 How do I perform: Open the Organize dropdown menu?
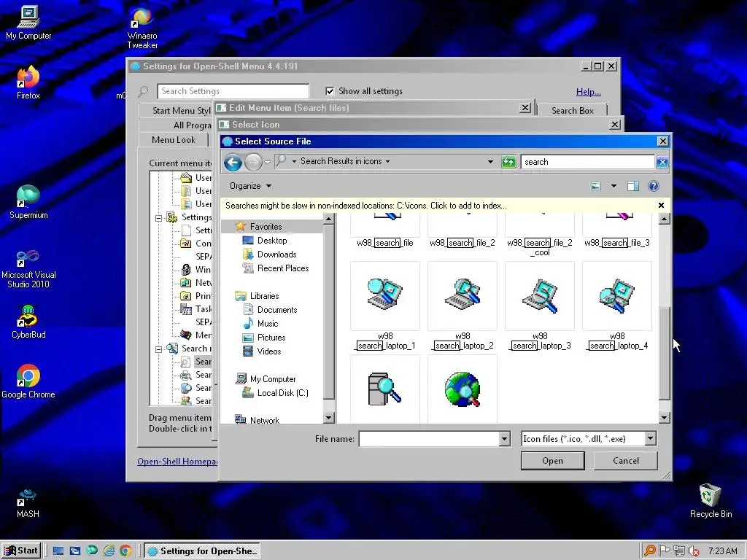pos(250,186)
